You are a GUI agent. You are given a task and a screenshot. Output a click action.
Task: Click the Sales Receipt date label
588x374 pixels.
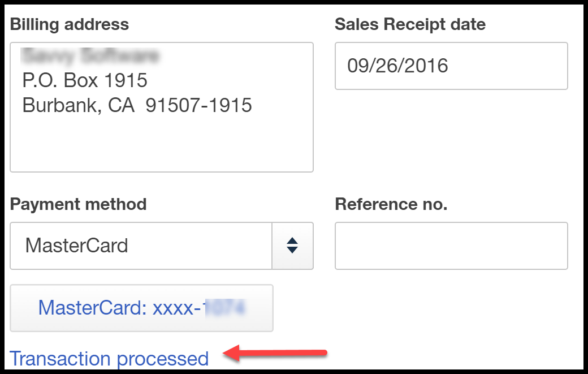pyautogui.click(x=410, y=24)
